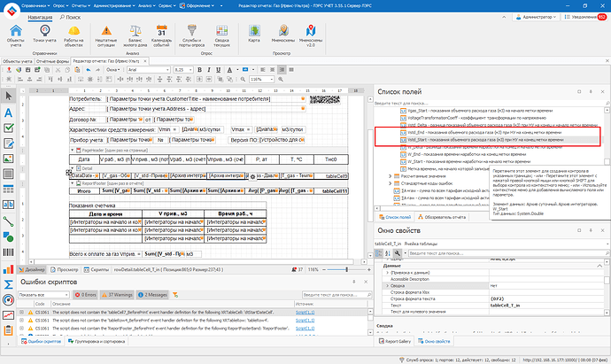Viewport: 611px width, 364px height.
Task: Click the field list search box
Action: [490, 104]
